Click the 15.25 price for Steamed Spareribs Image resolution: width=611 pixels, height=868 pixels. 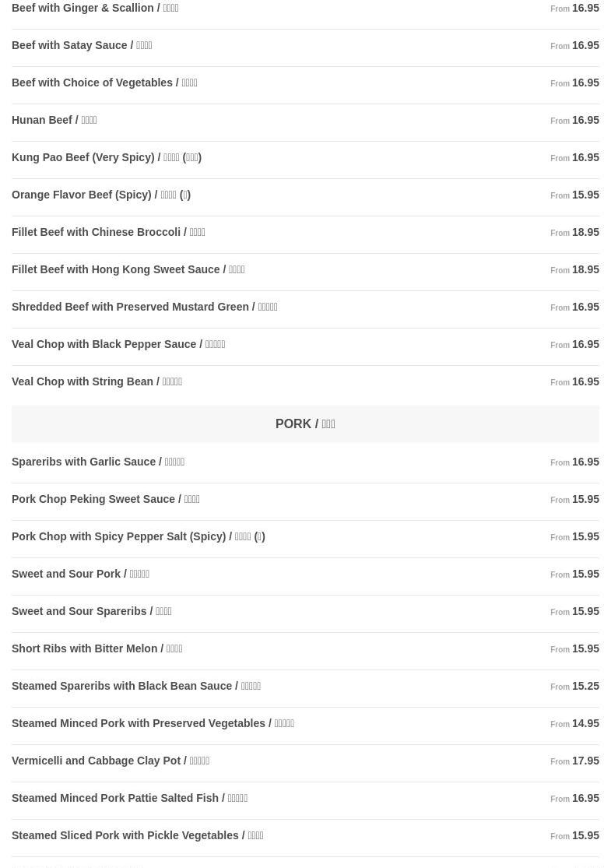pyautogui.click(x=585, y=686)
